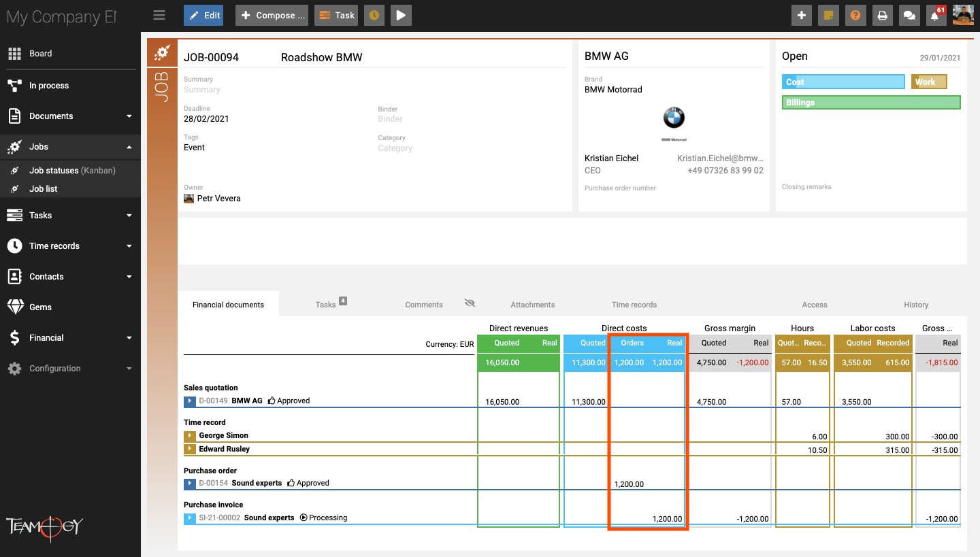Open the sticky note icon
Screen dimensions: 980x557
tap(829, 15)
